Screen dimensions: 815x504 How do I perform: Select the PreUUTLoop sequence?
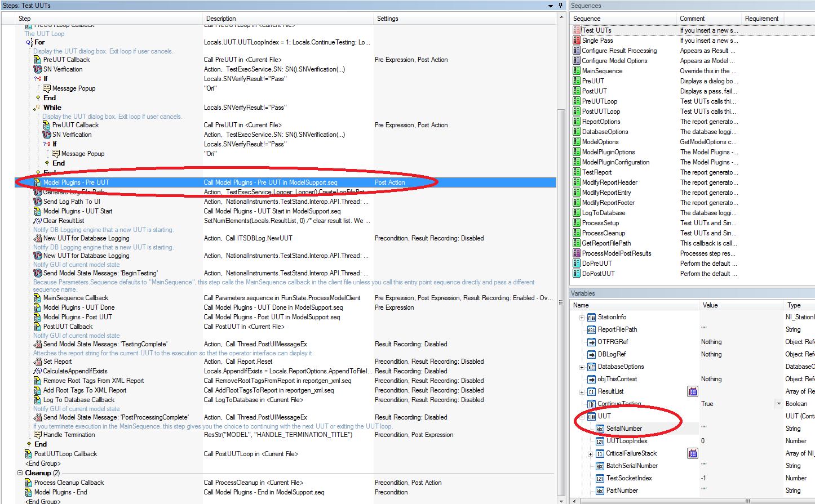[600, 101]
